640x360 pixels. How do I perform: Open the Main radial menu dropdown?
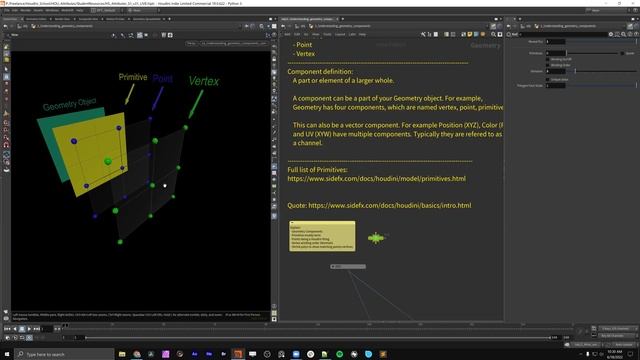(x=142, y=10)
